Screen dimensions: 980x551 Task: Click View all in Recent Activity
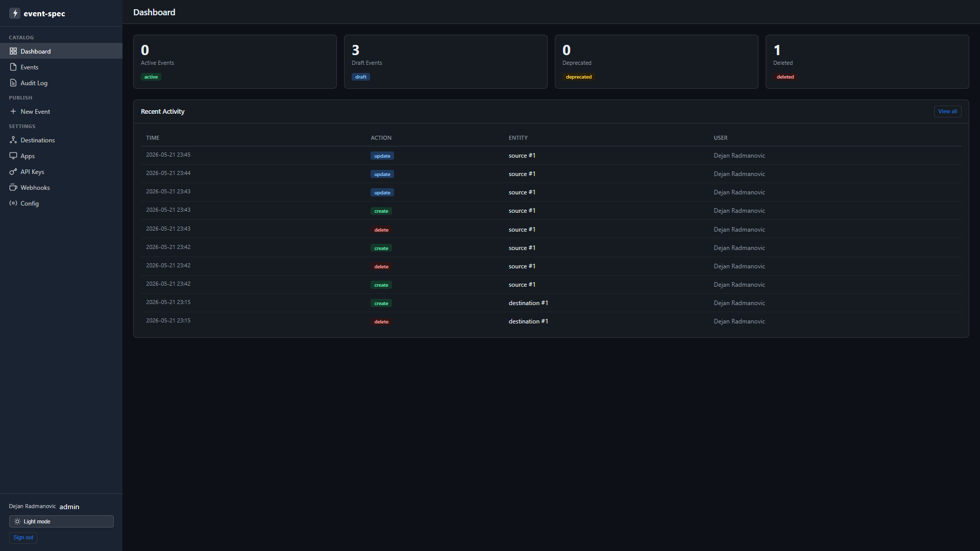[947, 111]
